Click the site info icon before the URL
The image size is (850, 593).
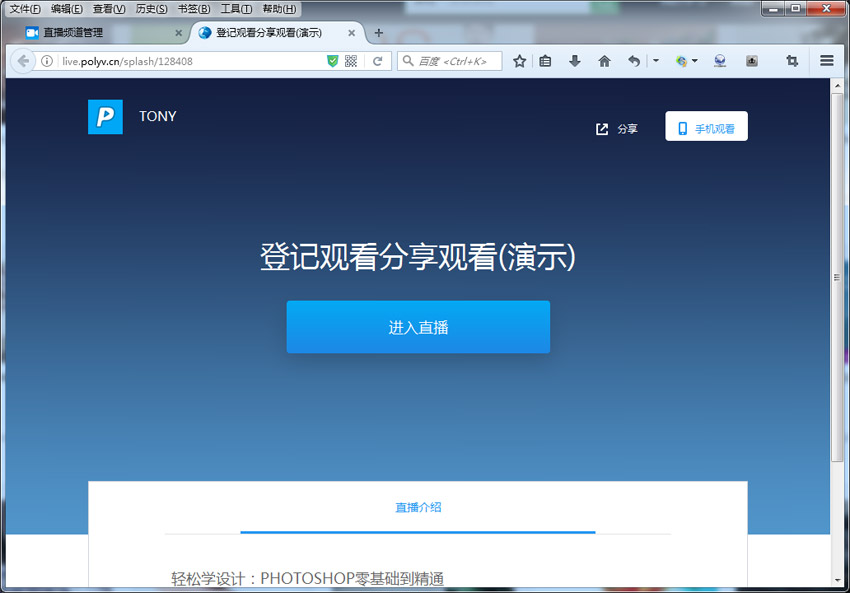[x=46, y=60]
